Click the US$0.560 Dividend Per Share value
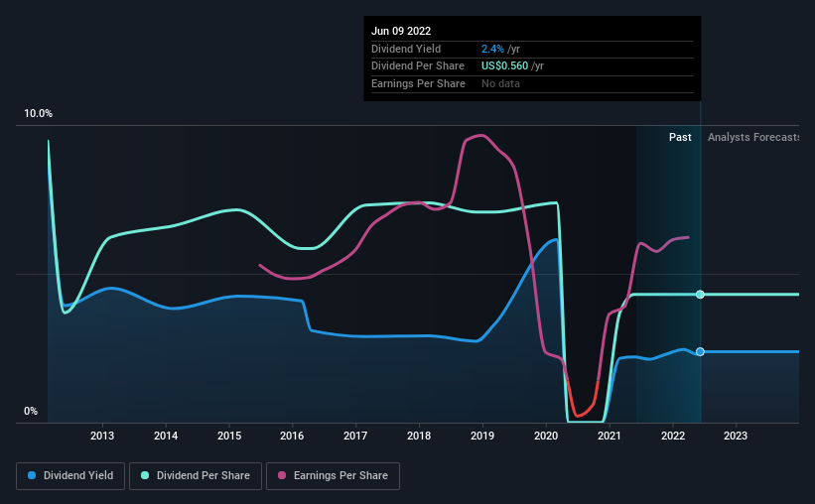 504,66
